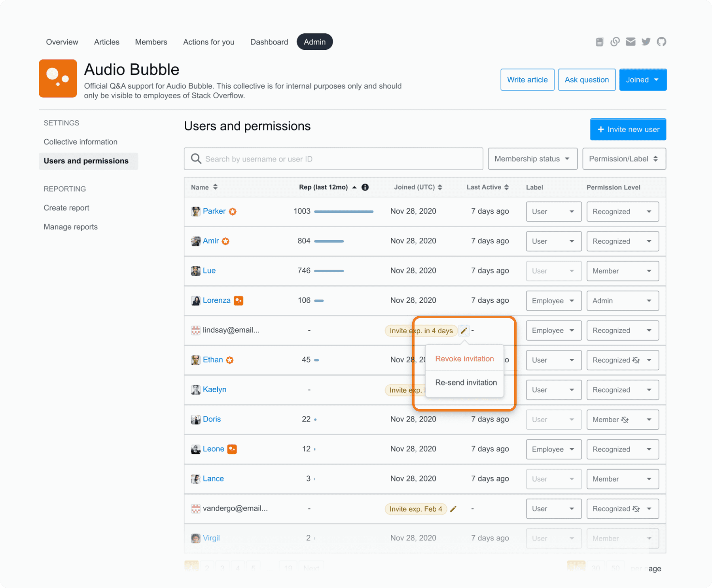Click the Audio Bubble collective logo
The height and width of the screenshot is (588, 712).
point(58,78)
